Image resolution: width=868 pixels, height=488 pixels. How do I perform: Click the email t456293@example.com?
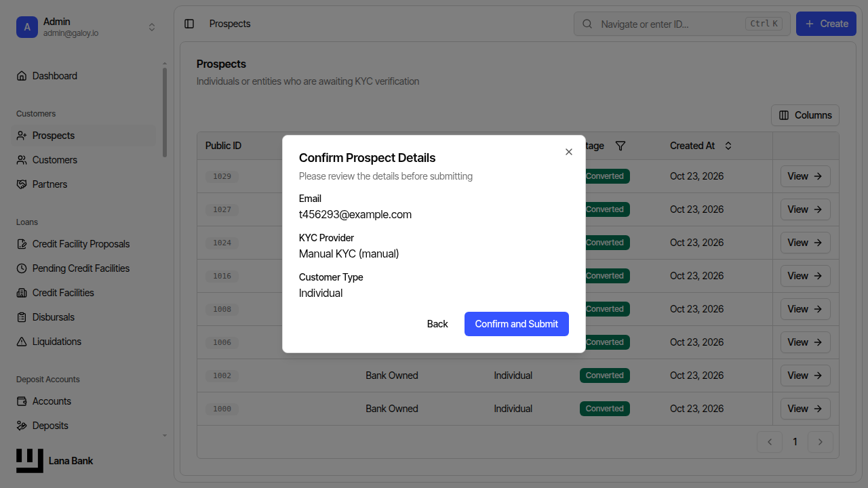(x=355, y=214)
